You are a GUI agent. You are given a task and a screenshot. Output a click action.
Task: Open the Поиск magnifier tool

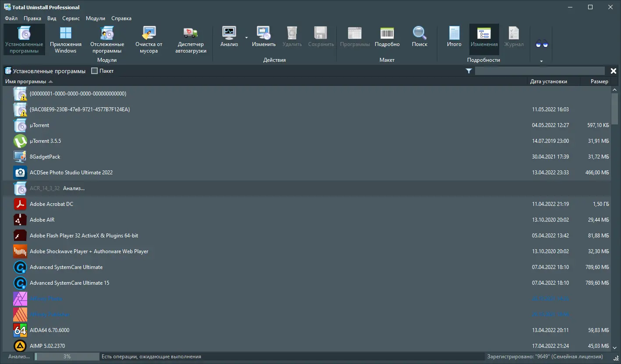tap(419, 37)
